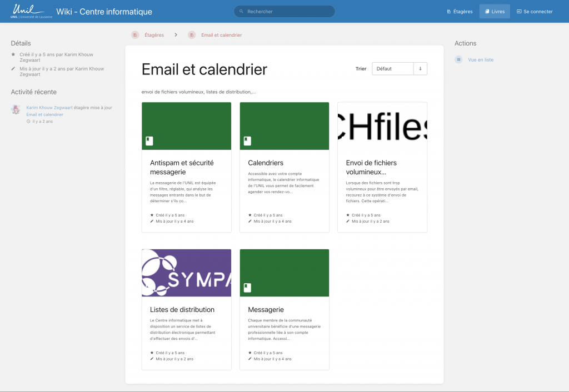The height and width of the screenshot is (392, 569).
Task: Select Vue en liste action
Action: pos(481,59)
